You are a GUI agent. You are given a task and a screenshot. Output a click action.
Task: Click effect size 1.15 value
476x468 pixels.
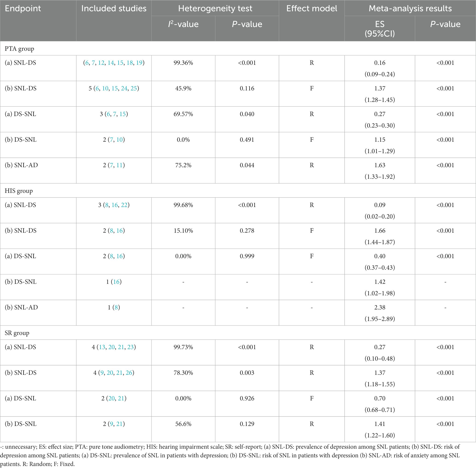(x=380, y=140)
